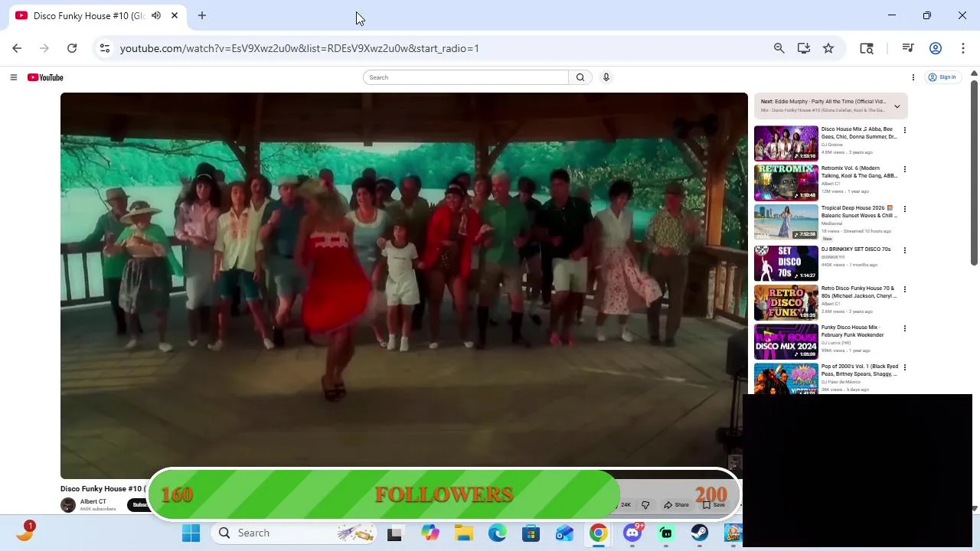Open DJ BRINKIKY SET DISCO 70s video
The width and height of the screenshot is (980, 551).
coord(786,262)
